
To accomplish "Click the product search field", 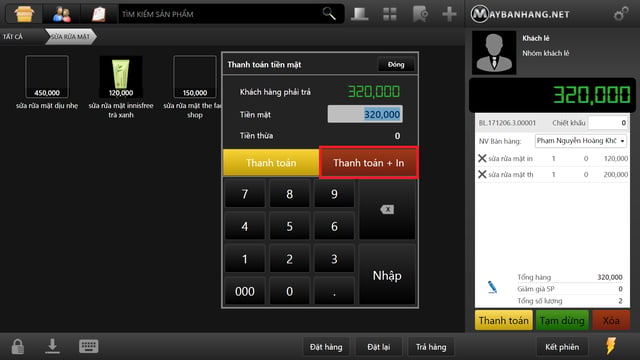I will tap(231, 14).
